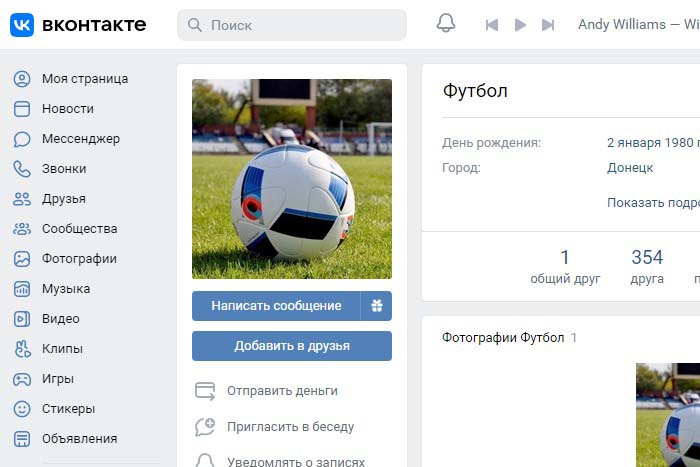The height and width of the screenshot is (467, 700).
Task: Open Моя страница menu item
Action: 85,79
